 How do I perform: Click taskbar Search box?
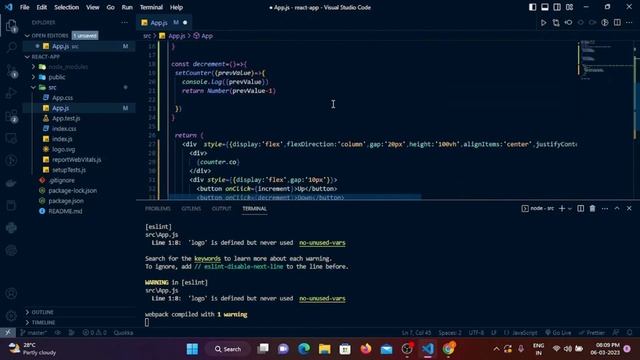tap(228, 349)
